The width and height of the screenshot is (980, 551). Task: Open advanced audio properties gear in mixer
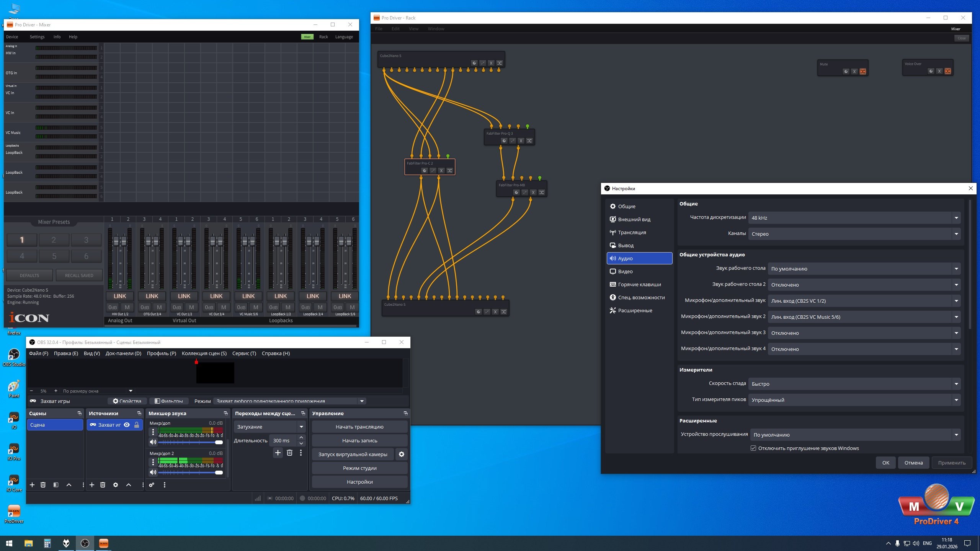[x=152, y=485]
